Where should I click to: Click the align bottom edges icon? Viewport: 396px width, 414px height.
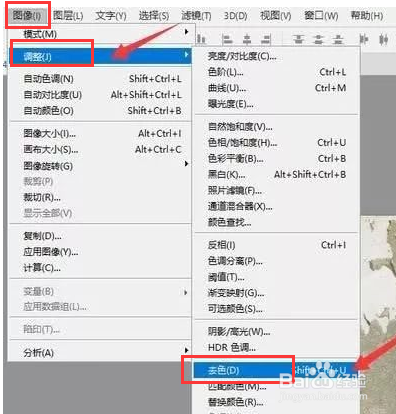201,39
